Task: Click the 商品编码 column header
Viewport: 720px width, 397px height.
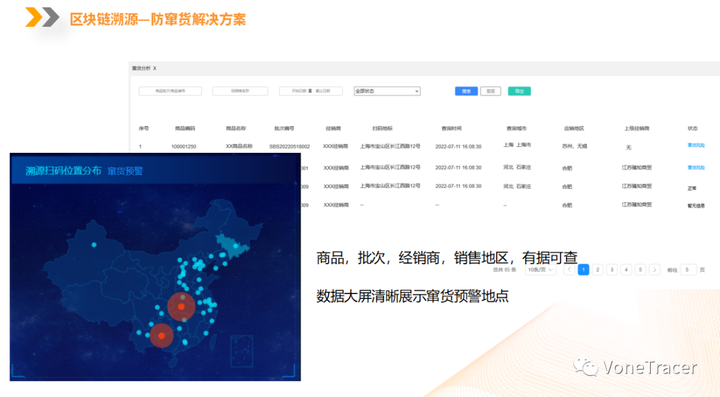Action: pos(185,128)
